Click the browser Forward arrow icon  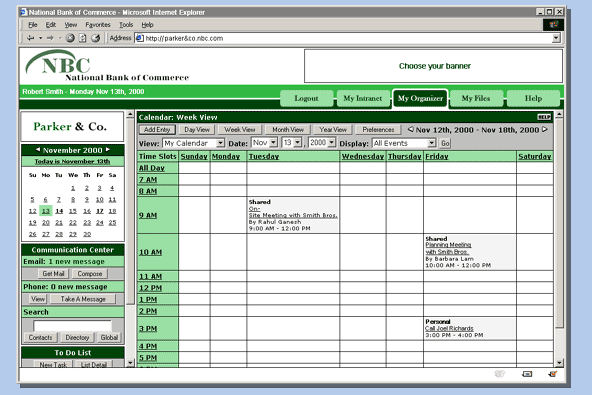[x=50, y=38]
